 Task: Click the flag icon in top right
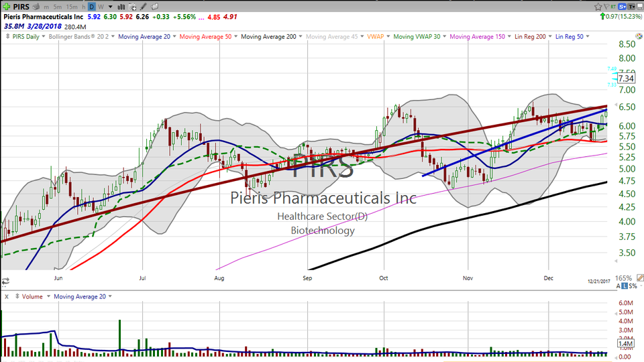pyautogui.click(x=606, y=7)
